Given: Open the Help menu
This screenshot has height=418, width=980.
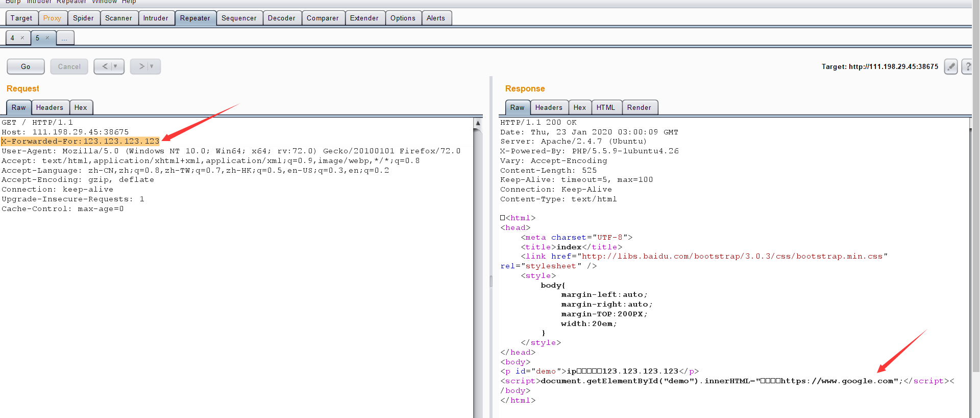Looking at the screenshot, I should click(129, 2).
